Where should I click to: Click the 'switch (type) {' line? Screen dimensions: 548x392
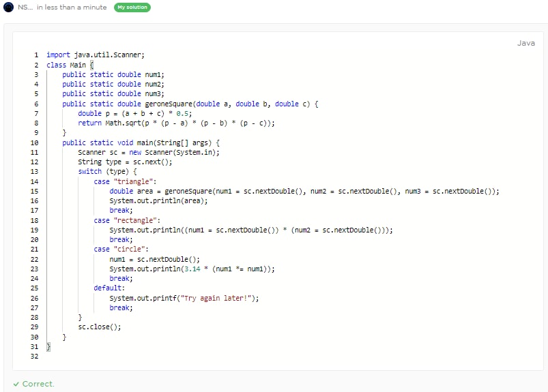click(x=107, y=171)
